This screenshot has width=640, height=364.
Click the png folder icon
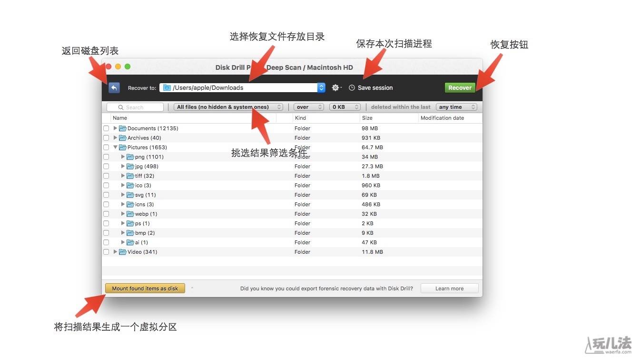click(130, 157)
